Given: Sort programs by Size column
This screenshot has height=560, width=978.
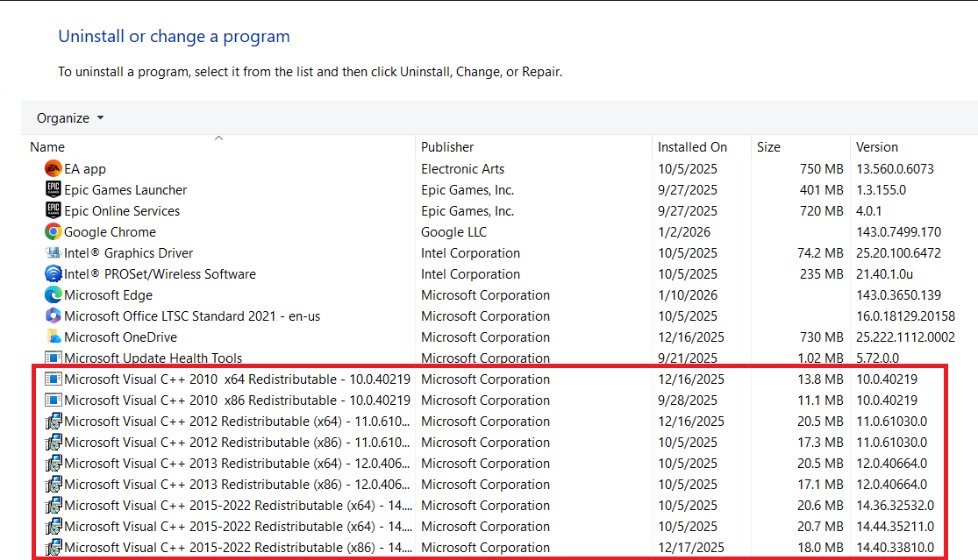Looking at the screenshot, I should [x=768, y=147].
